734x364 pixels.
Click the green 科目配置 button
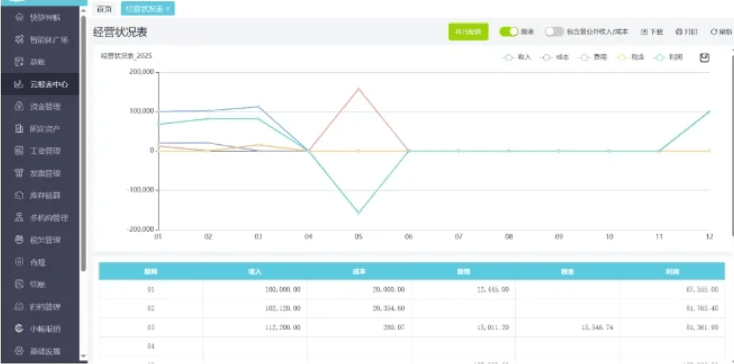coord(468,32)
